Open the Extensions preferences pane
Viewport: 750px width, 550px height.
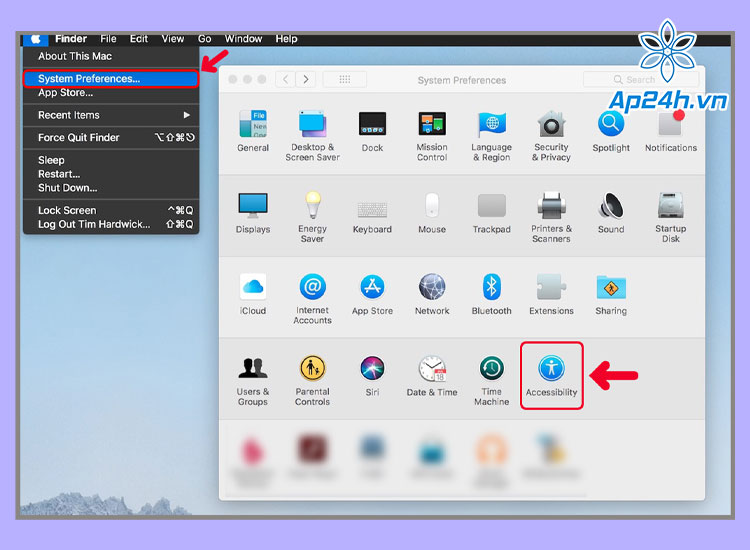pyautogui.click(x=551, y=294)
